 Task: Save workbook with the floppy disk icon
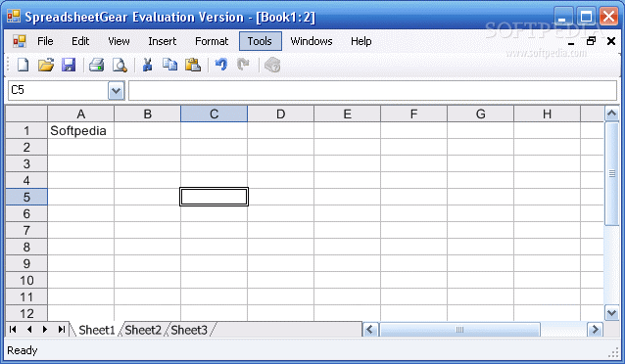pyautogui.click(x=69, y=65)
